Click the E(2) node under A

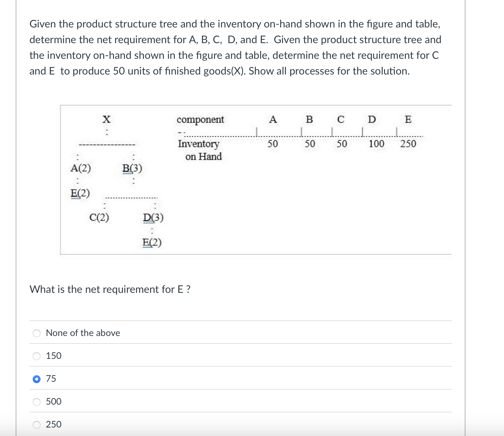coord(80,193)
